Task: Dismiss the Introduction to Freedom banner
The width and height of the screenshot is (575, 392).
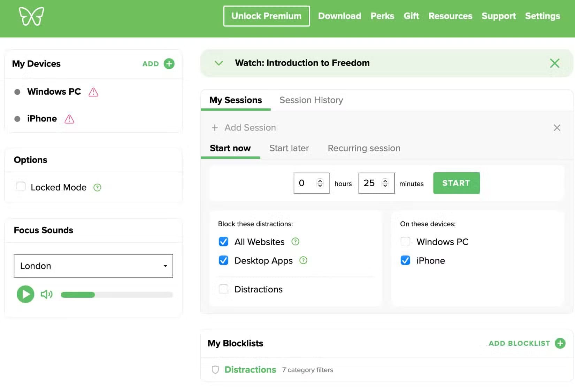Action: click(554, 63)
